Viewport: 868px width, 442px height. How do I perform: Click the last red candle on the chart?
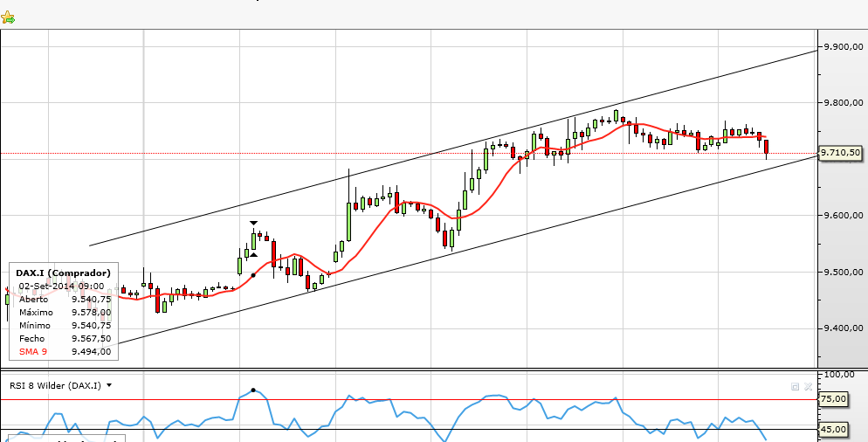click(x=767, y=146)
